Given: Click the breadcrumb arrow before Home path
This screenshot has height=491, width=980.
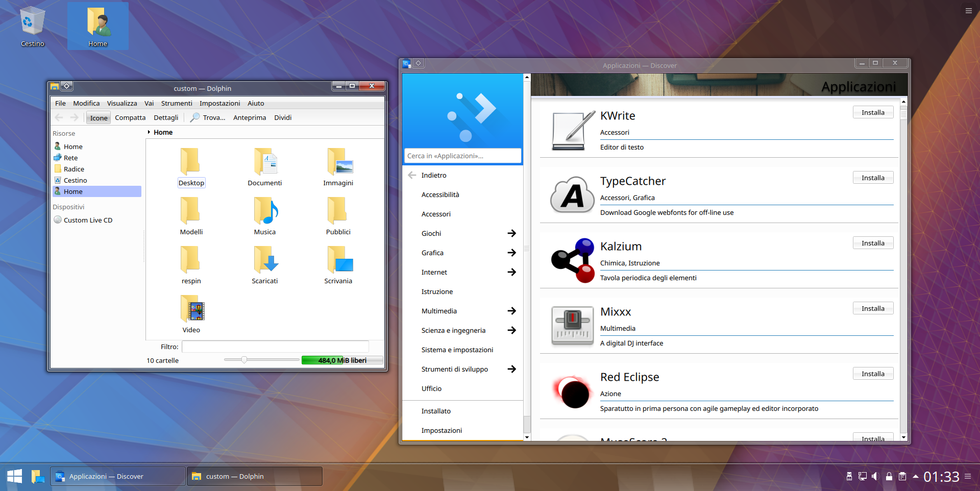Looking at the screenshot, I should point(149,132).
